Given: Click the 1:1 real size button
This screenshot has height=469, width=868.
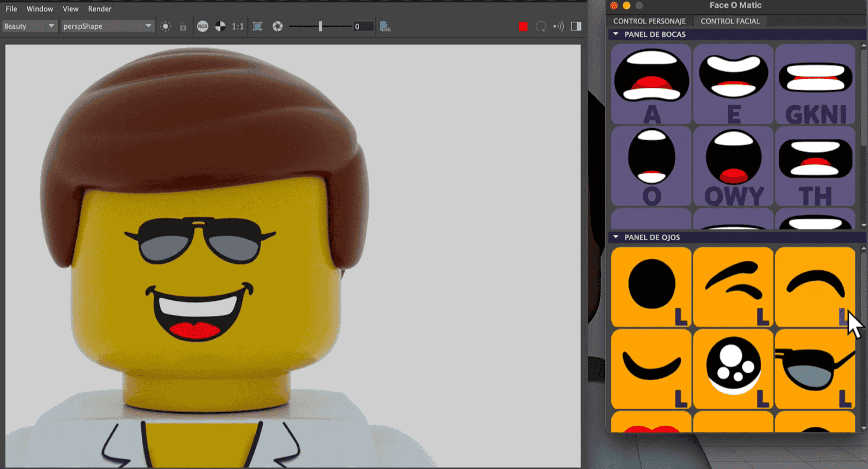Looking at the screenshot, I should pyautogui.click(x=238, y=26).
